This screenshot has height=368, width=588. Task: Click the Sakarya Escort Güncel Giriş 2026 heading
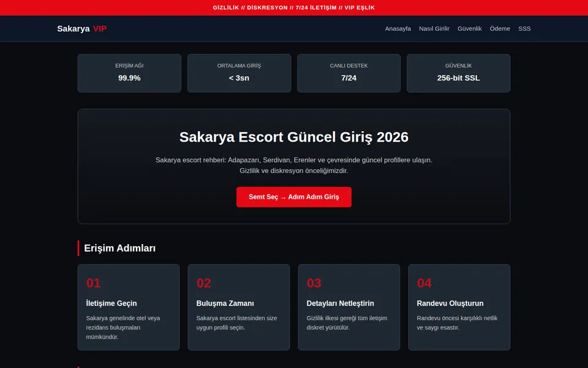click(x=293, y=137)
